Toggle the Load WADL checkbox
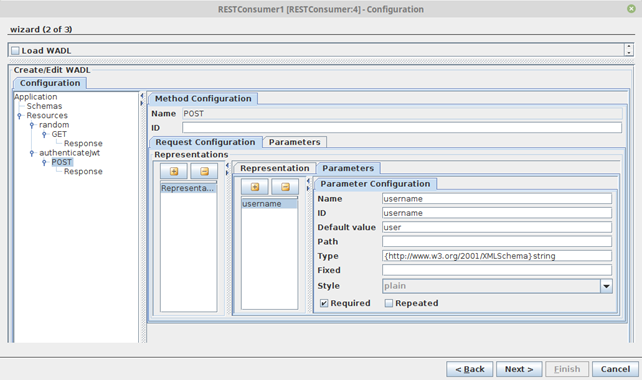 [x=16, y=51]
